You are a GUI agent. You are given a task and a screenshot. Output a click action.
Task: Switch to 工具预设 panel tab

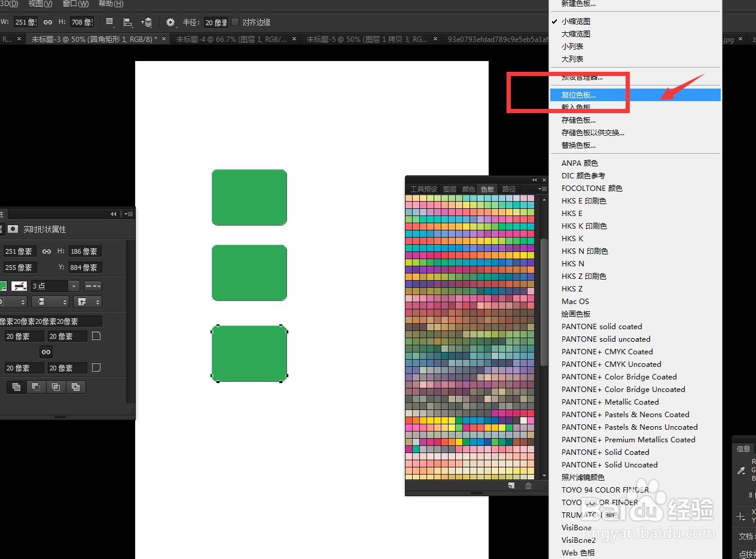[423, 189]
